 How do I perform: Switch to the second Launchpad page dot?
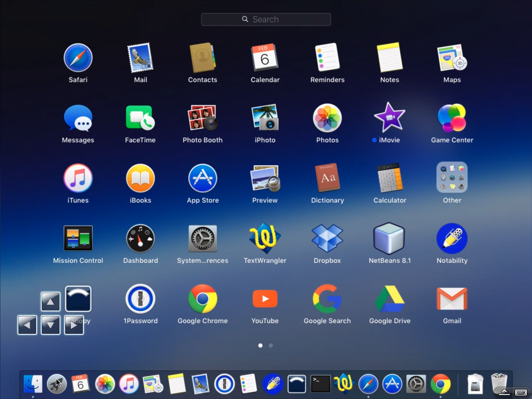tap(270, 346)
